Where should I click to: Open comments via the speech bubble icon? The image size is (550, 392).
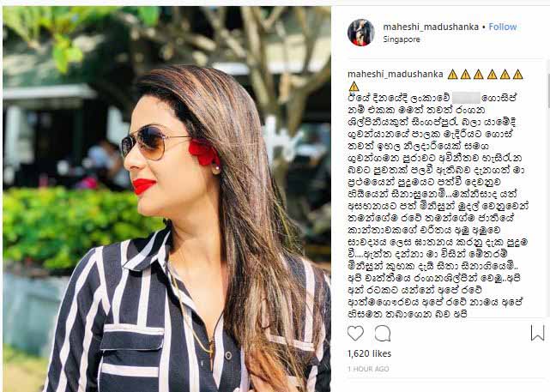[383, 333]
